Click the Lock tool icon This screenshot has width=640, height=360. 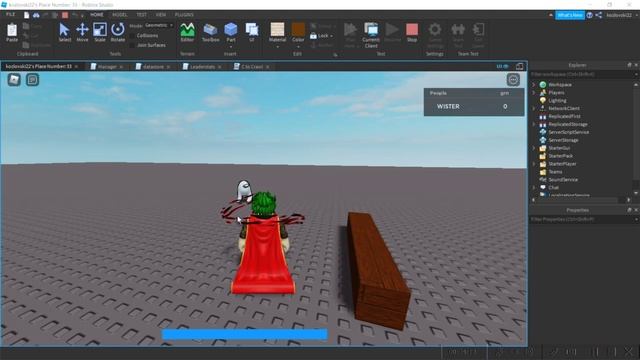pyautogui.click(x=313, y=36)
